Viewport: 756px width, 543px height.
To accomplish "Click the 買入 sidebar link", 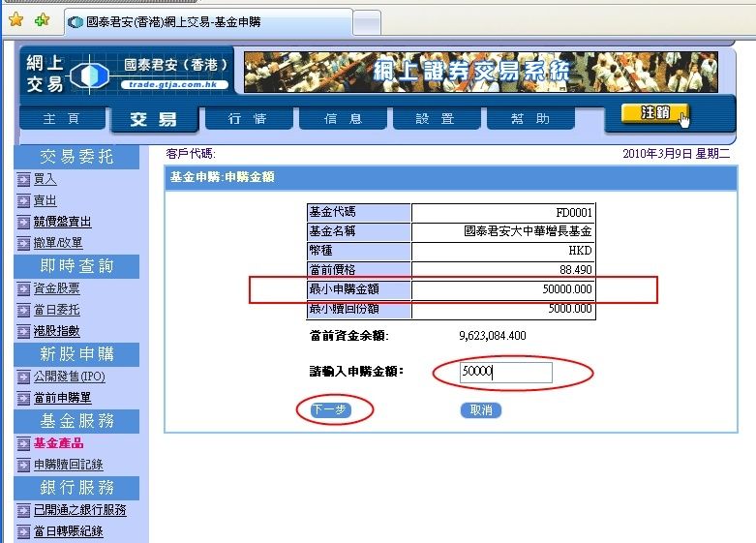I will (x=45, y=179).
